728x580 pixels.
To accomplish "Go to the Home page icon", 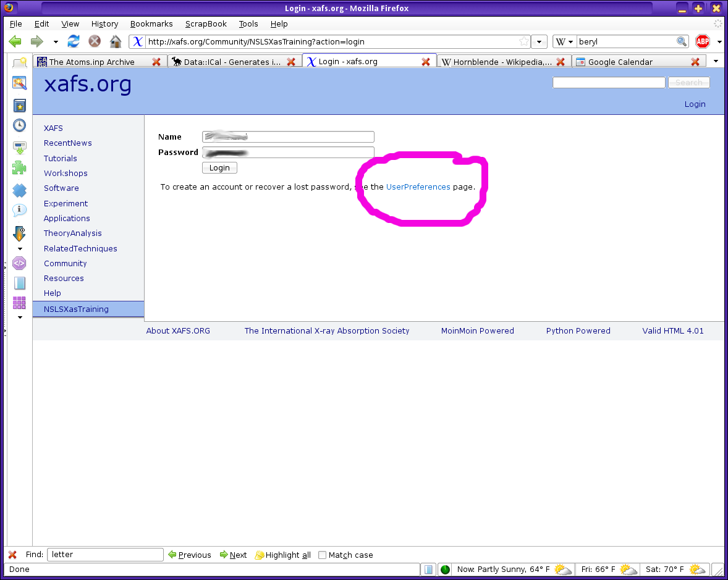I will (116, 42).
